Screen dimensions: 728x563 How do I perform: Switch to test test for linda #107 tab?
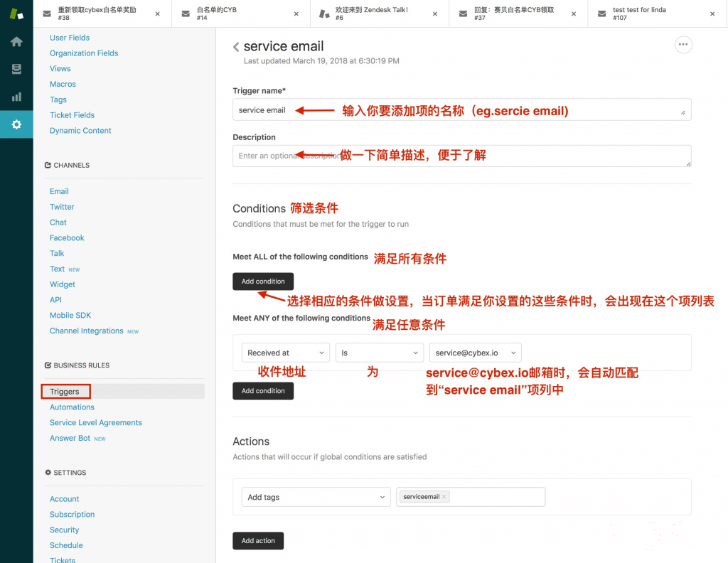coord(657,14)
